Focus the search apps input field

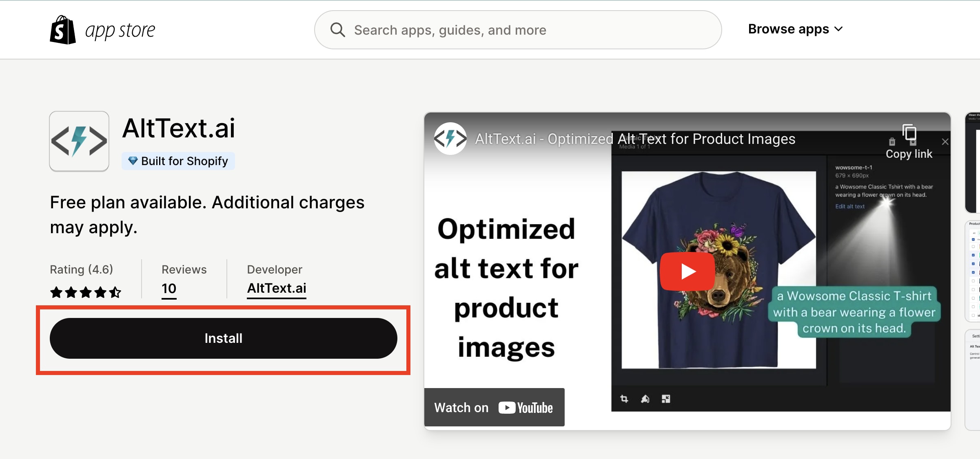[518, 30]
